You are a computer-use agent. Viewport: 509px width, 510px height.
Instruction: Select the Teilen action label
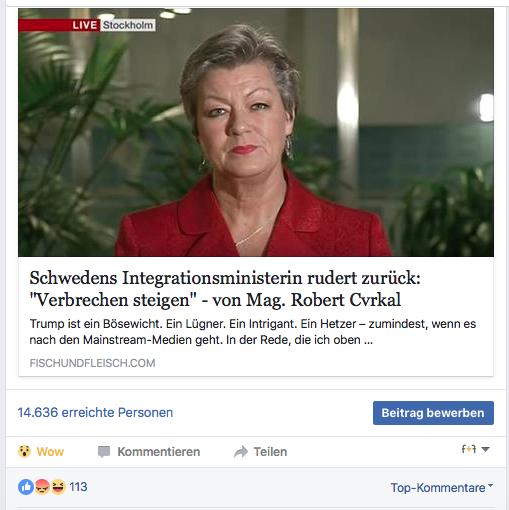[x=270, y=452]
